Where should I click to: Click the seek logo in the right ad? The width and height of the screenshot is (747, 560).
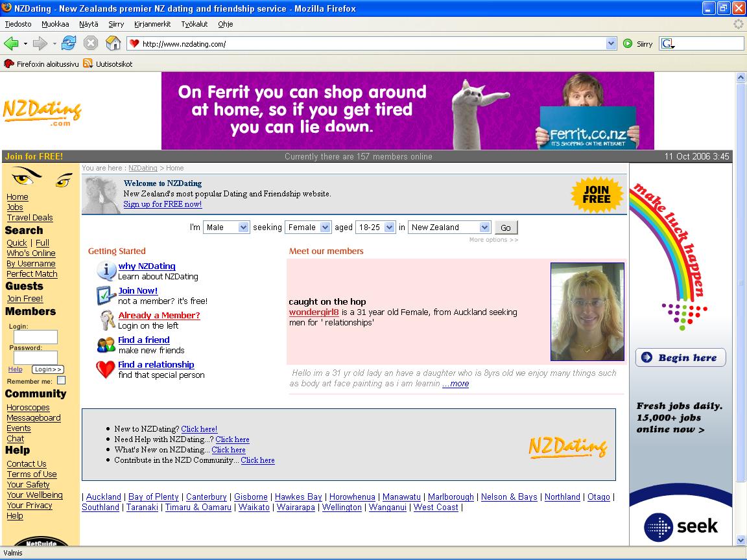click(x=681, y=527)
